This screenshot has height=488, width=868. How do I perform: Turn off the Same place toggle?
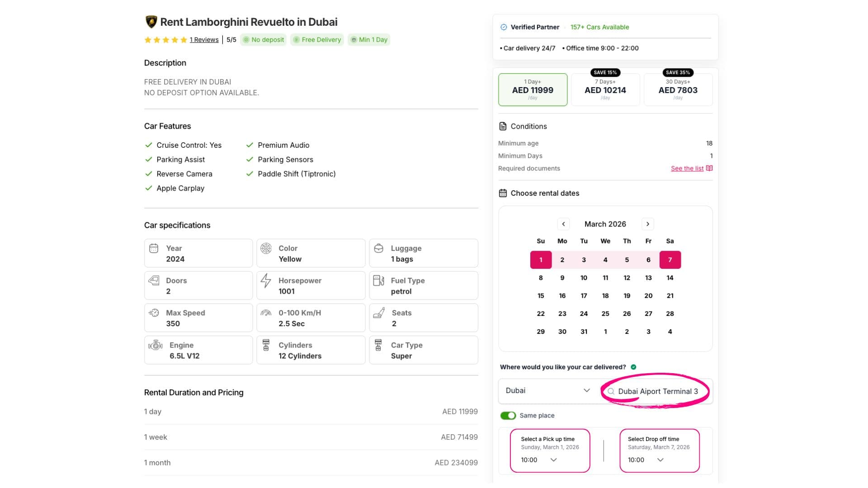coord(508,416)
